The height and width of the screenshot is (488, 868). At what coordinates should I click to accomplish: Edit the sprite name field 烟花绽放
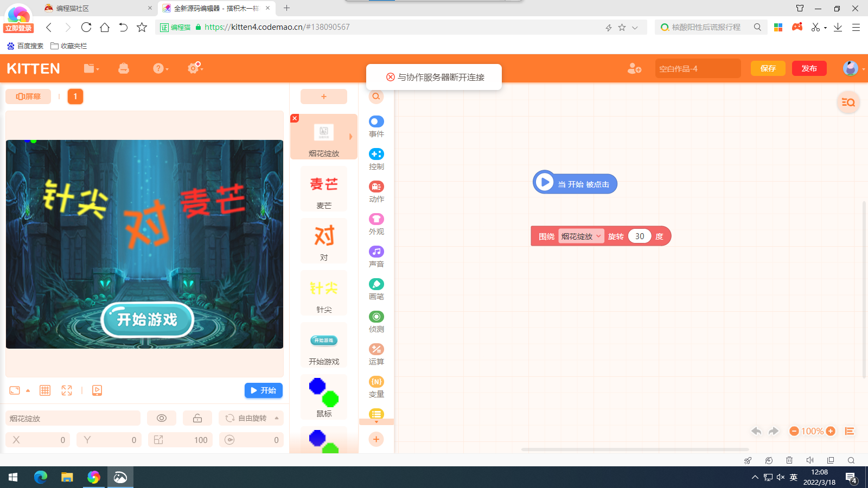point(73,418)
